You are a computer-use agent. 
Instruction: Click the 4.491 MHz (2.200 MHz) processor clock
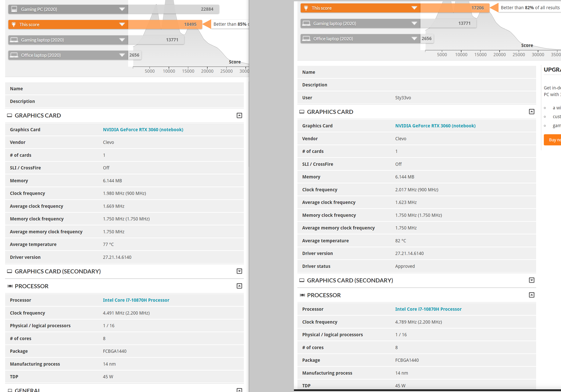coord(126,313)
